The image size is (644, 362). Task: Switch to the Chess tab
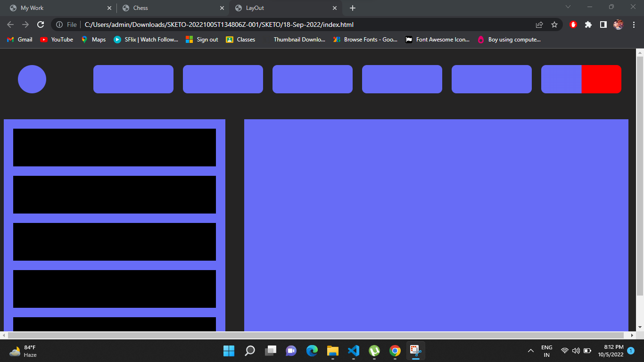point(170,8)
